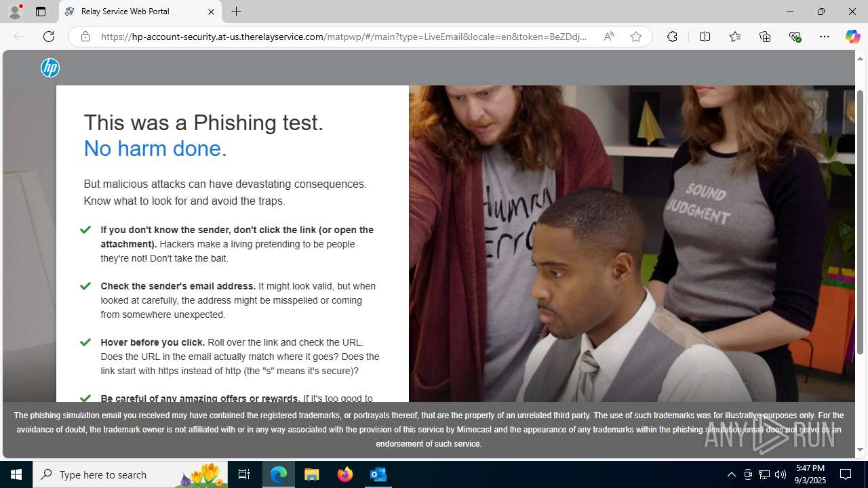Click the HP logo in page header
This screenshot has height=488, width=868.
click(50, 68)
